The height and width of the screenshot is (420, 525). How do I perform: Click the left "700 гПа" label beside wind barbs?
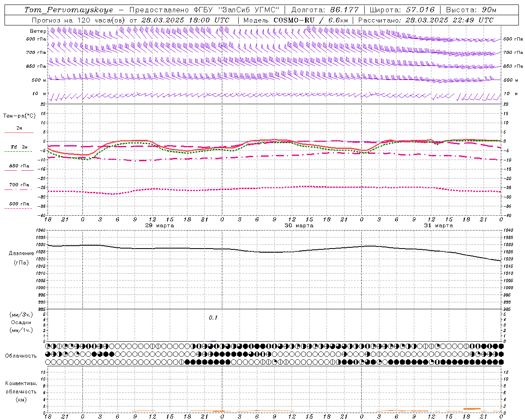coord(36,52)
